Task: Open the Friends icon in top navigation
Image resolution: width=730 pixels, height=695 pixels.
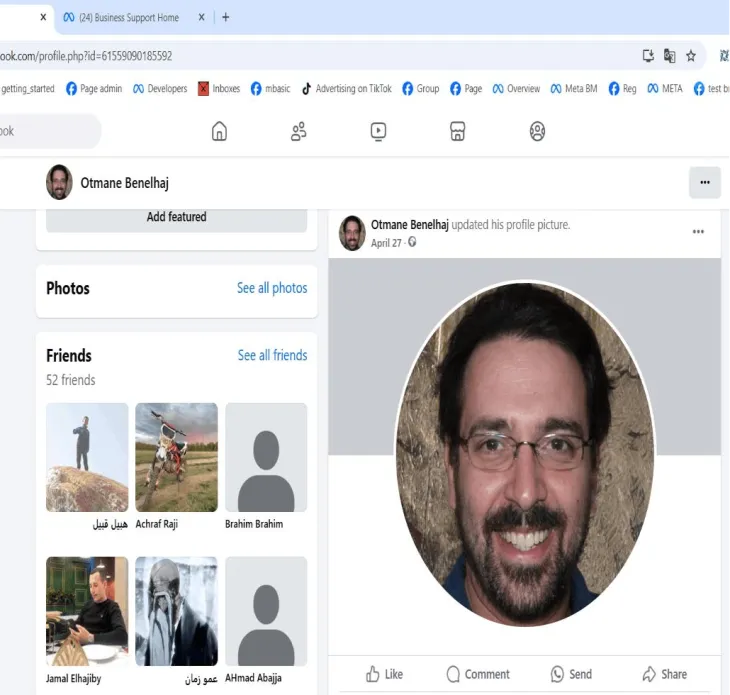Action: coord(298,131)
